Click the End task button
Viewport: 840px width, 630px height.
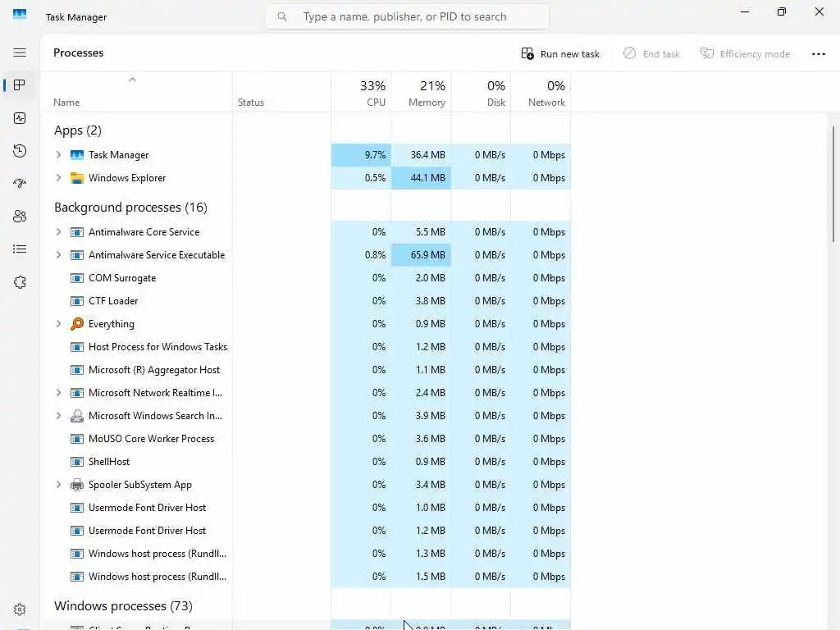(651, 53)
